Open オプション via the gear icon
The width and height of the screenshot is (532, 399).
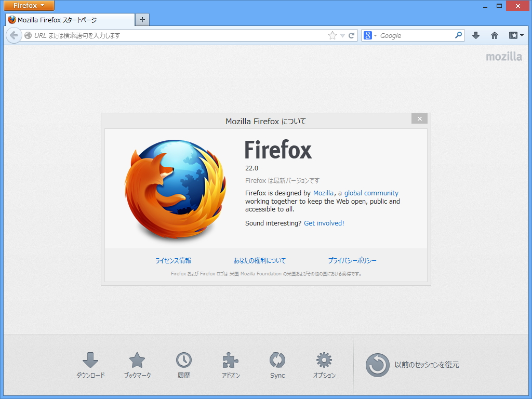[x=324, y=361]
